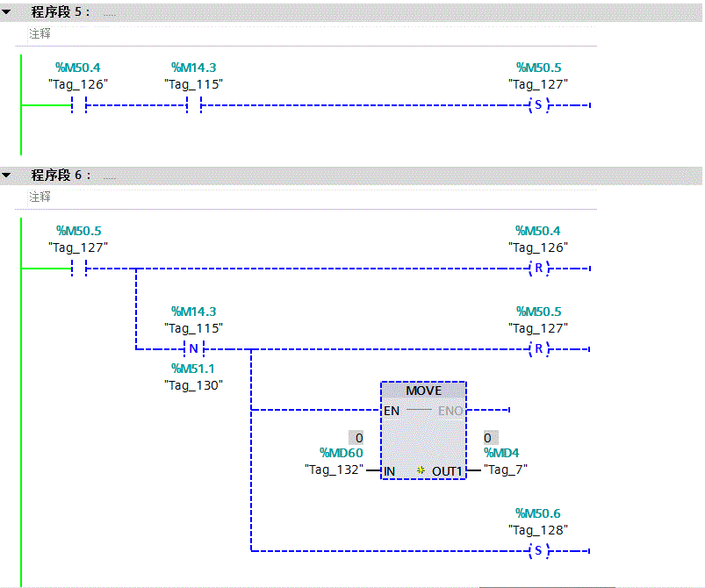This screenshot has width=705, height=588.
Task: Click the 程序段 5 title text
Action: pyautogui.click(x=61, y=12)
